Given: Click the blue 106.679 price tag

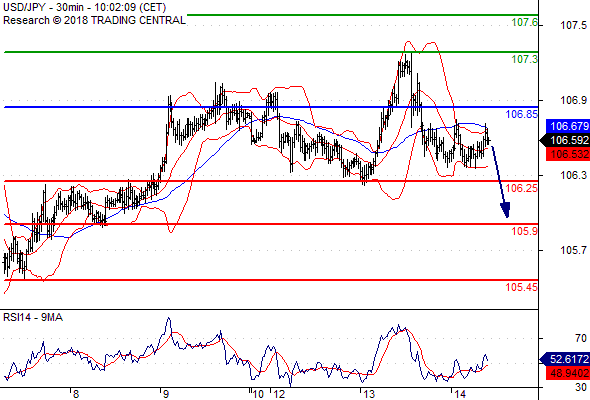Looking at the screenshot, I should (568, 126).
